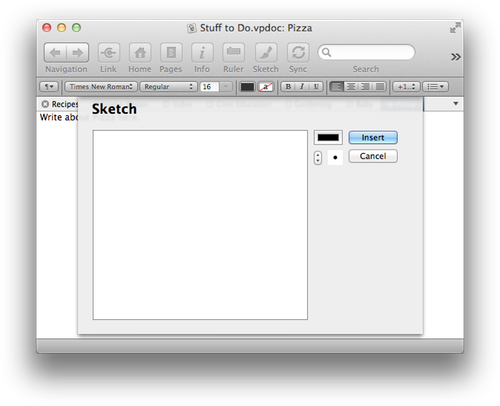
Task: Toggle bold text formatting
Action: (288, 87)
